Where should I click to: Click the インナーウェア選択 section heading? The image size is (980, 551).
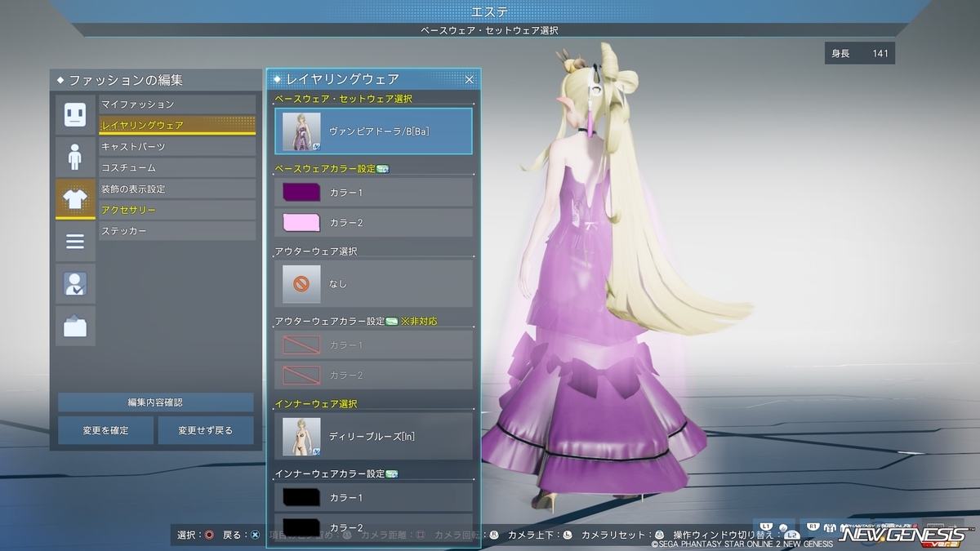tap(316, 403)
